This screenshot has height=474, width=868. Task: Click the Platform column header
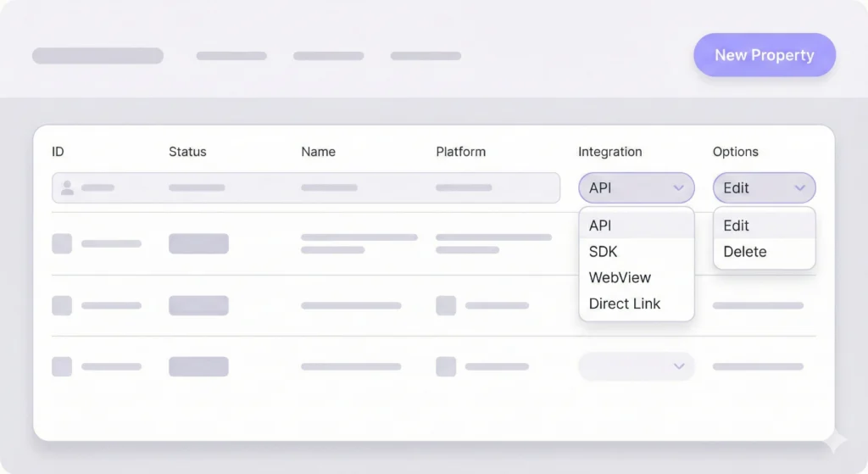(x=460, y=152)
